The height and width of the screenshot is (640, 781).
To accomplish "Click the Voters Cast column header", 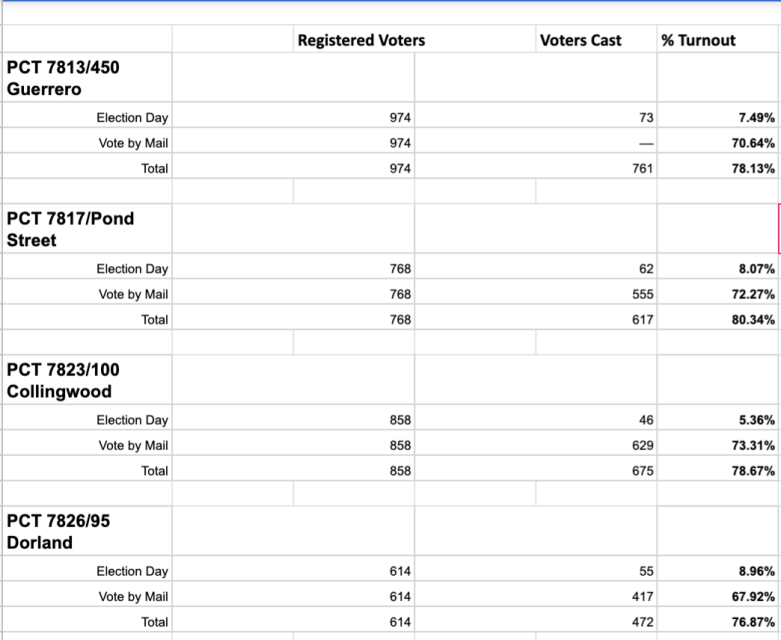I will [x=580, y=41].
